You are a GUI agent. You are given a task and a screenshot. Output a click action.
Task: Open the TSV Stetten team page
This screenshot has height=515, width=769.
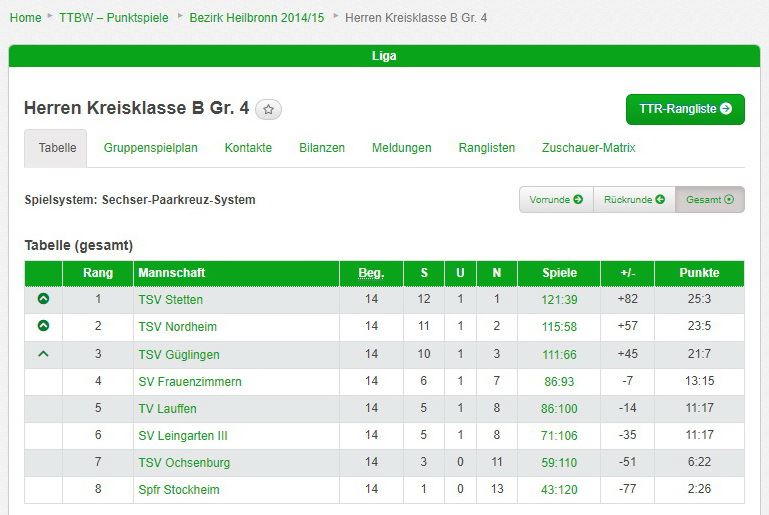(x=170, y=300)
